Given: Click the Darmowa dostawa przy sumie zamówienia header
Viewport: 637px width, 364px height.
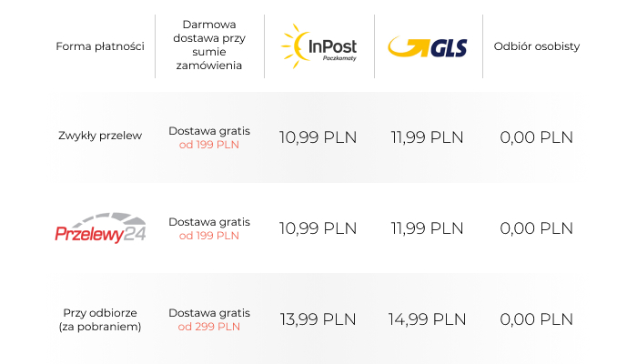Looking at the screenshot, I should pyautogui.click(x=209, y=45).
